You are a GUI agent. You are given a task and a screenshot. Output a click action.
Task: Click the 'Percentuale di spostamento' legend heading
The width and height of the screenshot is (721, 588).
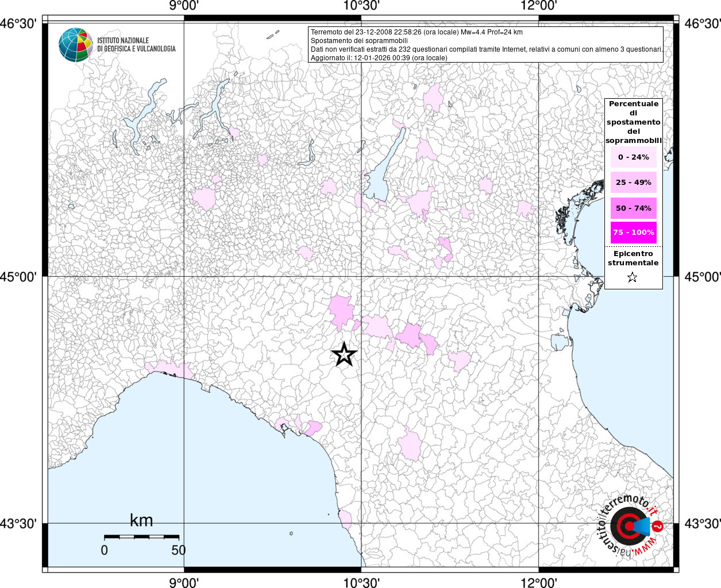pyautogui.click(x=634, y=122)
